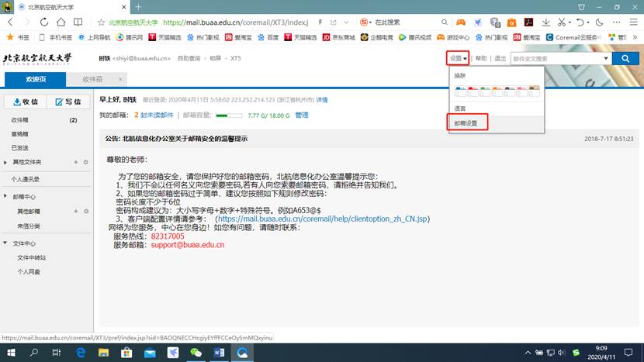Expand the 其他文件夹 folder tree
The image size is (644, 362).
click(x=6, y=162)
